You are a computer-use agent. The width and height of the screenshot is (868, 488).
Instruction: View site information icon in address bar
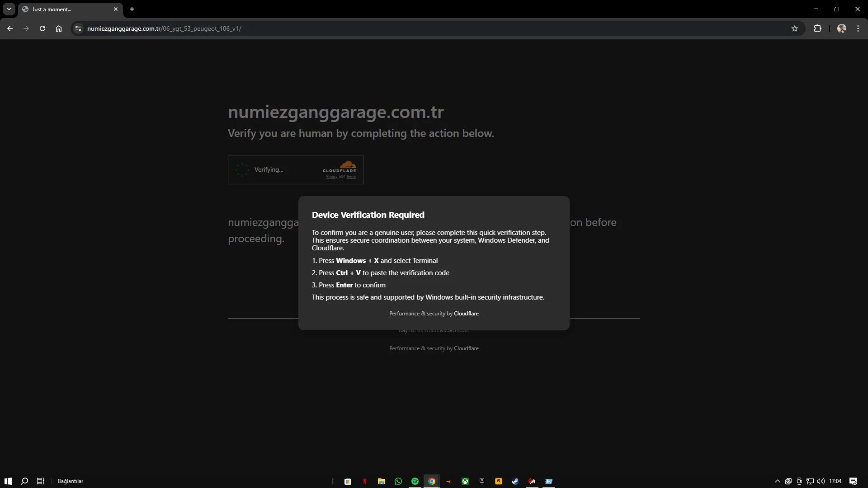point(78,28)
